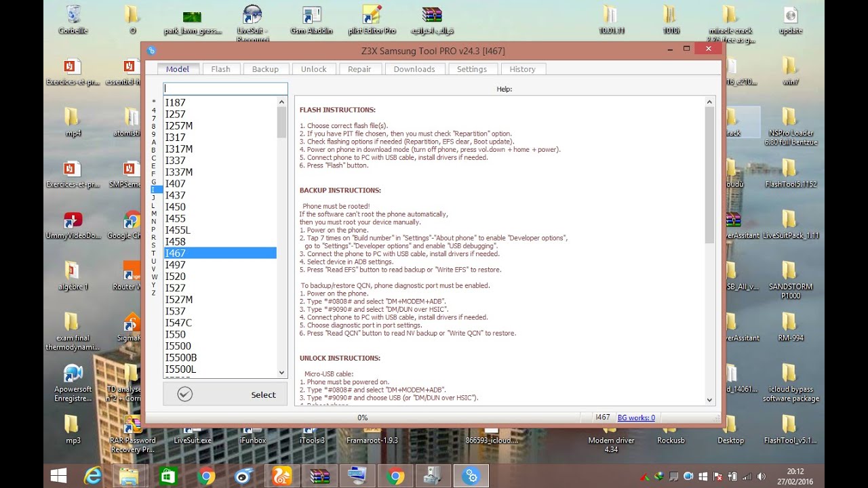Image resolution: width=868 pixels, height=488 pixels.
Task: Open the NSPro Loader 6.80 folder
Action: pos(789,127)
